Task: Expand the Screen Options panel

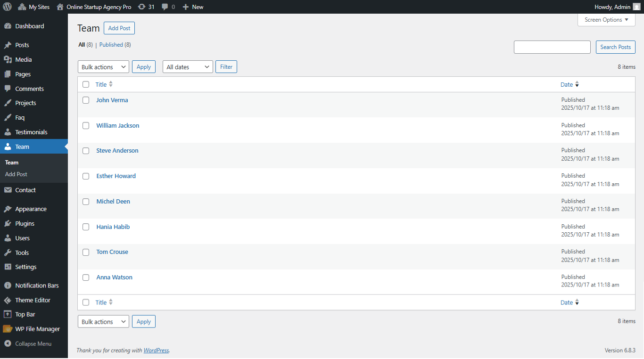Action: click(x=606, y=20)
